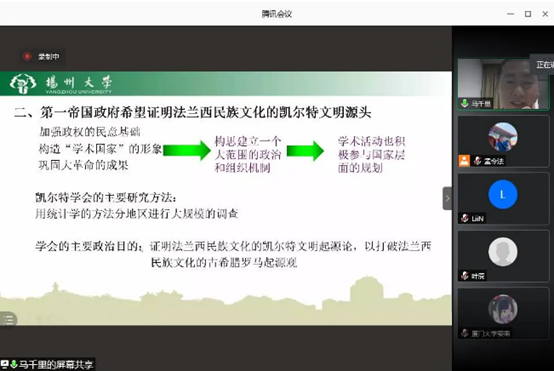
Task: Click the participant avatar with red building photo
Action: coord(503,137)
